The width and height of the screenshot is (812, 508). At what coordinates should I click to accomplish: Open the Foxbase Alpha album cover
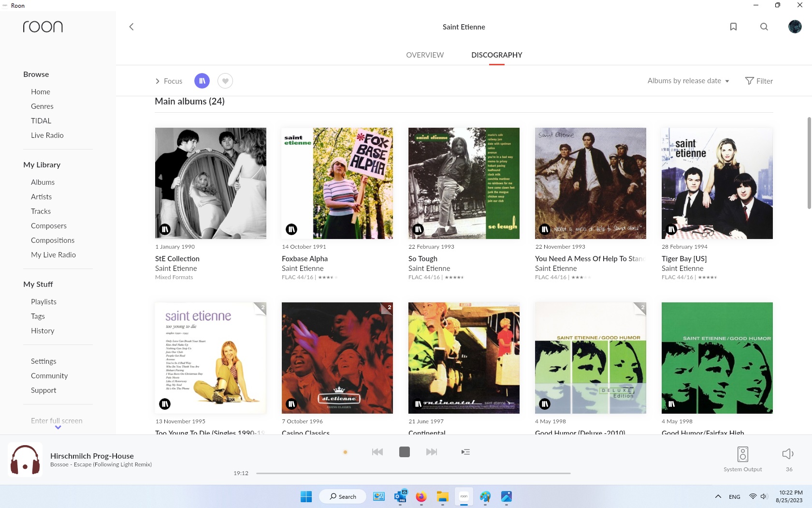(337, 183)
